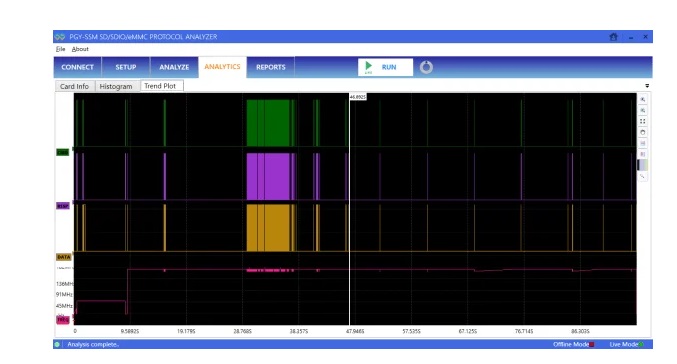Click the circular refresh icon beside RUN
This screenshot has width=677, height=364.
click(x=426, y=67)
